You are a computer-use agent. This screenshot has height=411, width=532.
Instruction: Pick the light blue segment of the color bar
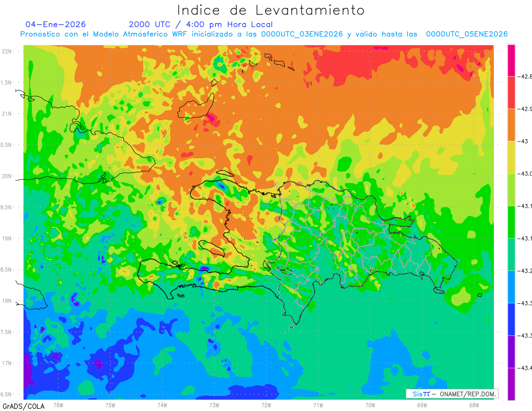tap(511, 287)
